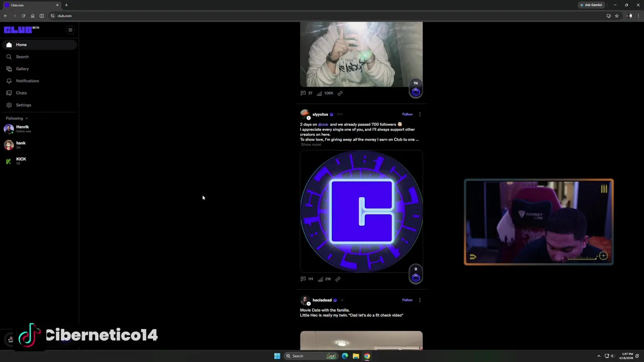Expand slyyutus post with Show more
The width and height of the screenshot is (644, 362).
tap(311, 145)
